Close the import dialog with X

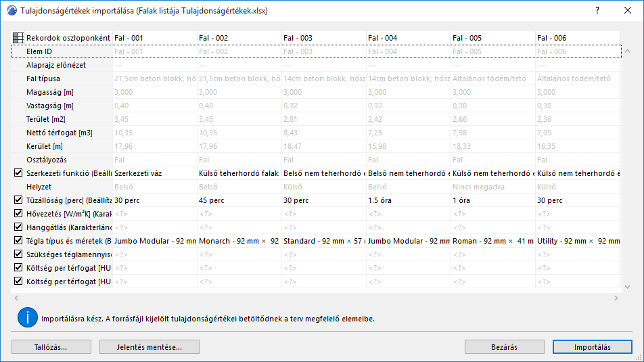(628, 10)
